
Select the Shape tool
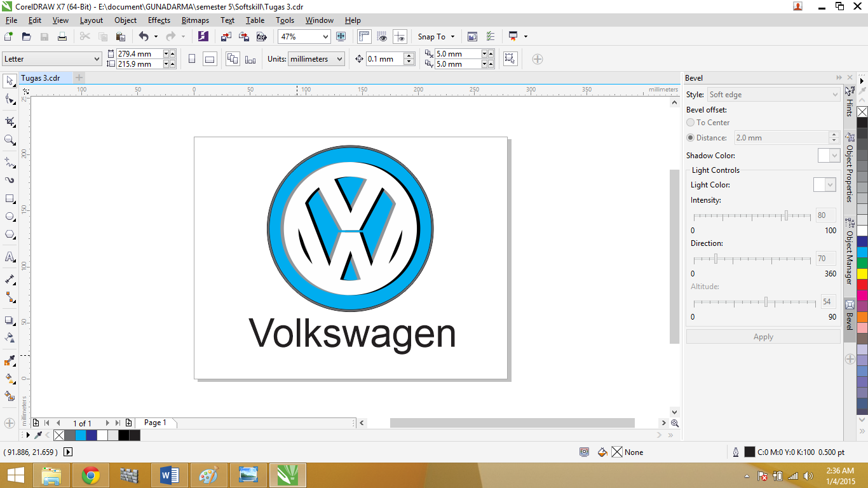(x=10, y=100)
